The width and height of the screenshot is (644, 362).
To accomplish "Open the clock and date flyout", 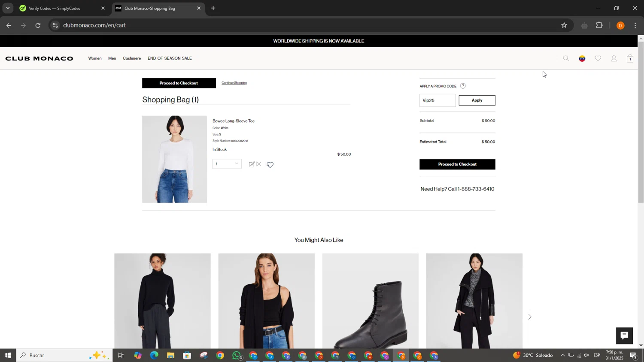I will [614, 355].
